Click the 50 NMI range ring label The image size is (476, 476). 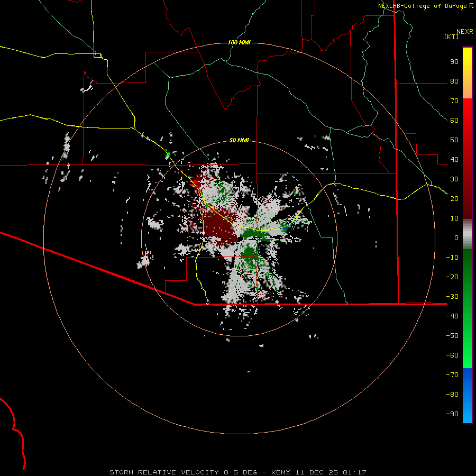click(239, 140)
